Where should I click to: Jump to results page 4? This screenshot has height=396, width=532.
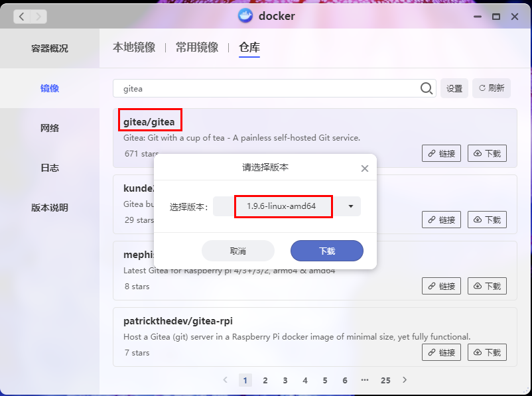click(305, 380)
